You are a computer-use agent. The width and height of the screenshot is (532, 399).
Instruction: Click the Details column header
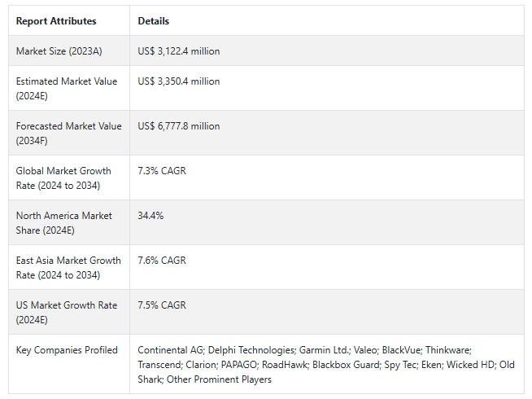click(154, 21)
